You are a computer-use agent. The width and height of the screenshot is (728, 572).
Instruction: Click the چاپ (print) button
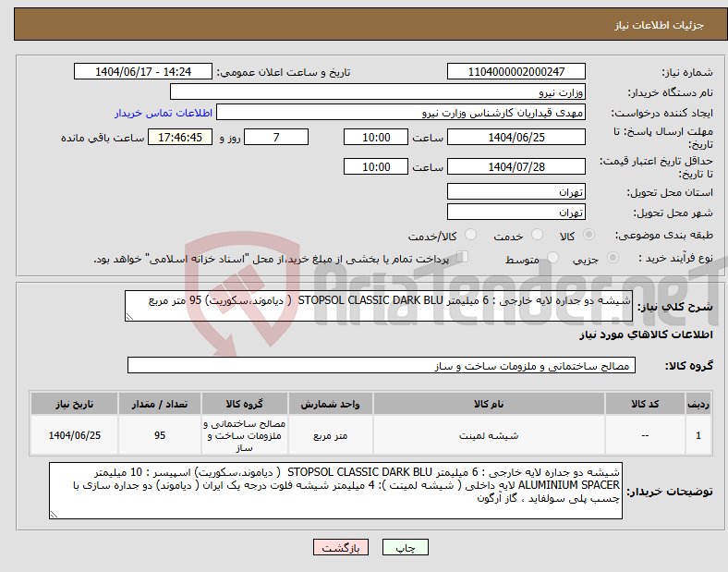(x=405, y=547)
